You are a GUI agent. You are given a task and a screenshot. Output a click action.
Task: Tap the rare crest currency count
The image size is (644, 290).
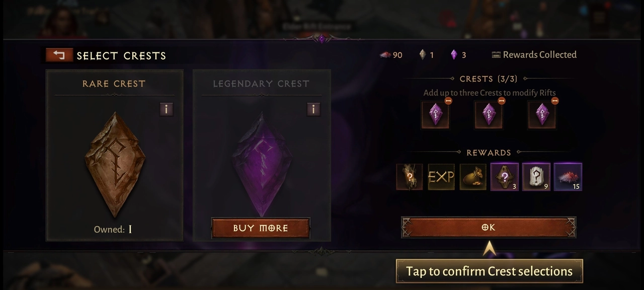coord(427,55)
